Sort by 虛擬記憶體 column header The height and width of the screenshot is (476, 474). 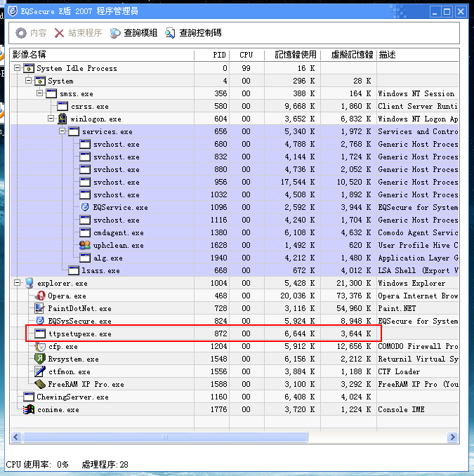[348, 55]
